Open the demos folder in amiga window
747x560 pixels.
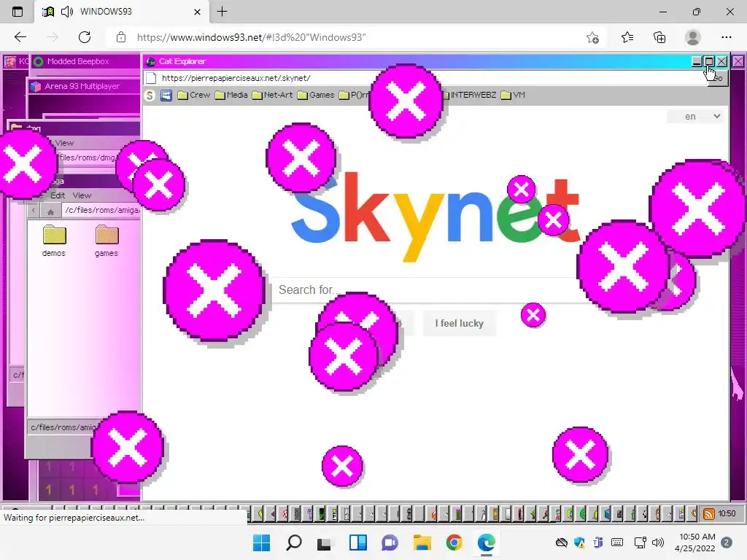54,241
